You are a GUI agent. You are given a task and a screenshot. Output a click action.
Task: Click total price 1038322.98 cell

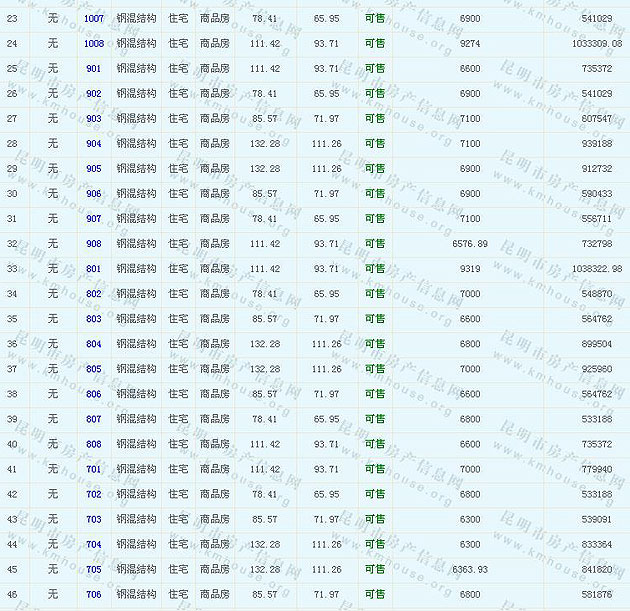click(597, 269)
